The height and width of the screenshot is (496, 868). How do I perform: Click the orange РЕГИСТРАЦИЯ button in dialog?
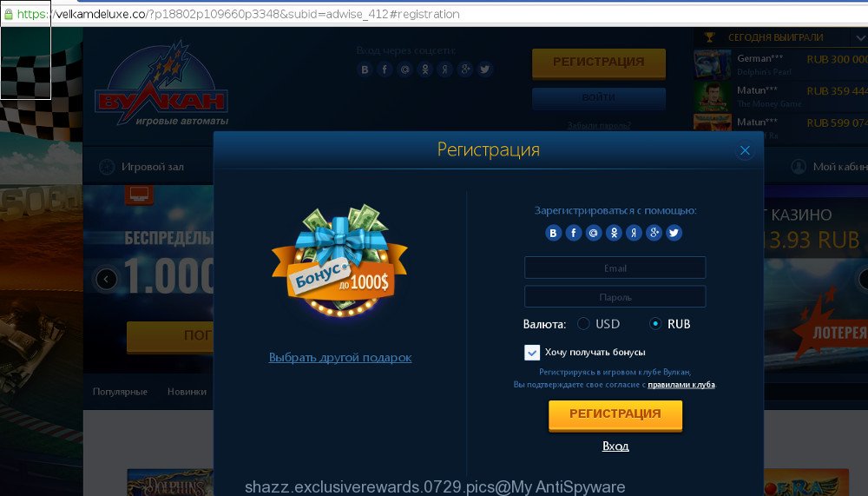coord(615,414)
